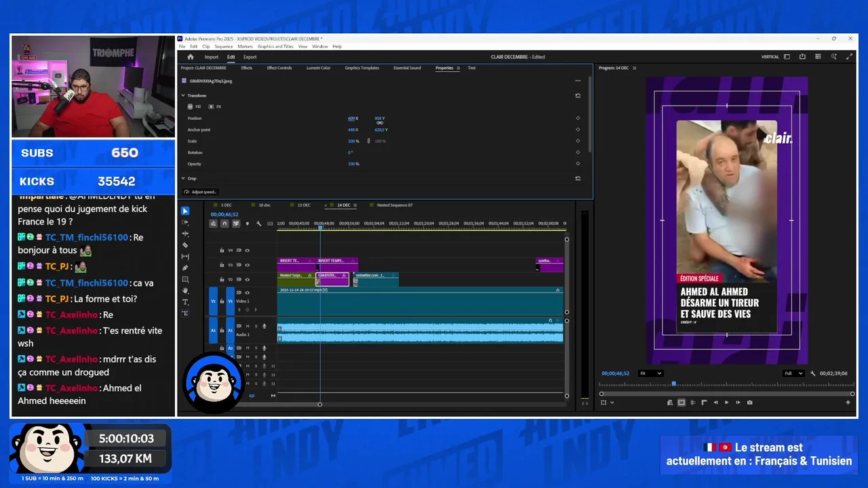This screenshot has height=488, width=868.
Task: Open the Sequence menu
Action: pyautogui.click(x=224, y=47)
